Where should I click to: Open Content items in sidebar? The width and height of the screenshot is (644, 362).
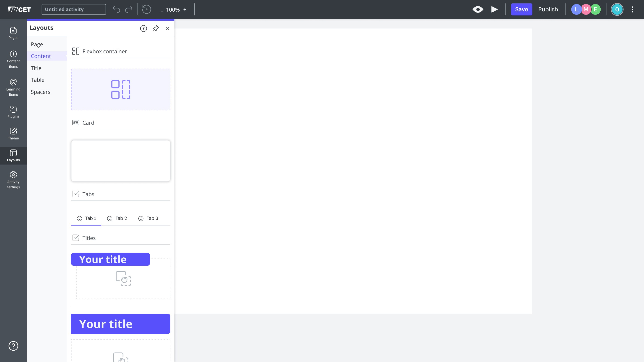(x=13, y=59)
